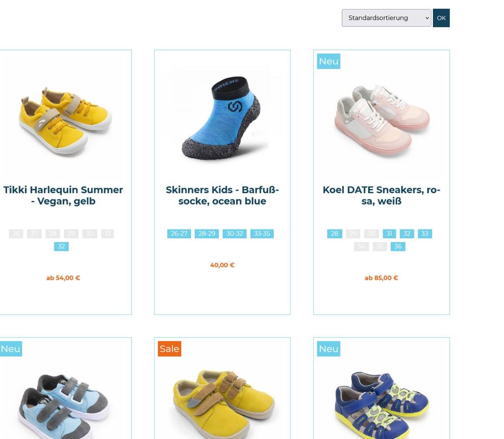Screen dimensions: 504x439
Task: Select size 36 for Koel sneakers
Action: tap(398, 246)
